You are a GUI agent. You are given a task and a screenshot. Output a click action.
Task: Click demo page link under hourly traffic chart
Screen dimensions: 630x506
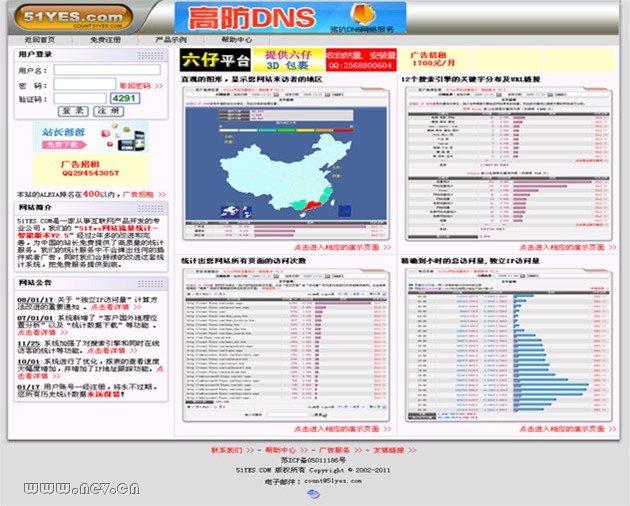(567, 429)
